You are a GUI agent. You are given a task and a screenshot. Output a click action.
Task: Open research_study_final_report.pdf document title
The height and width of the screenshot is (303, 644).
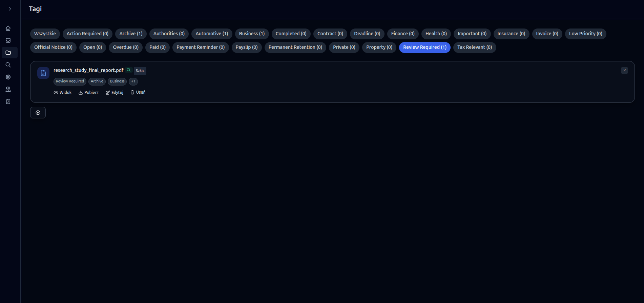click(88, 70)
